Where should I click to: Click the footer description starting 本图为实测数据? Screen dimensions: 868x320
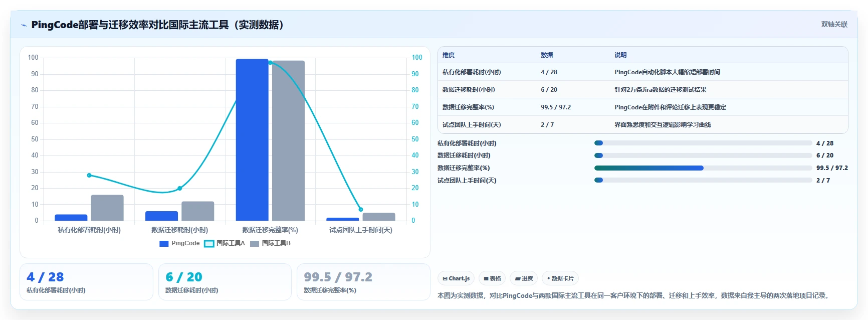point(634,296)
